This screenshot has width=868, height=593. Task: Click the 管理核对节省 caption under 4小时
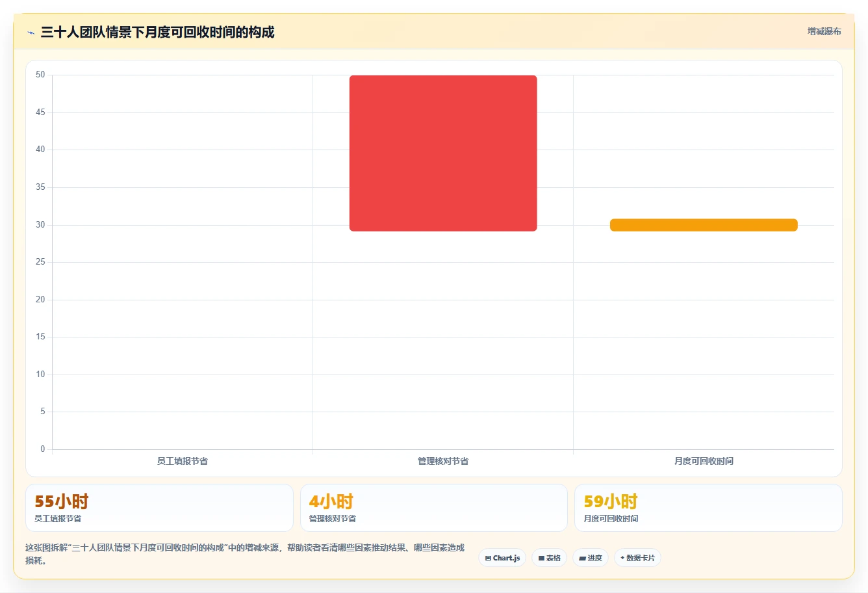333,519
